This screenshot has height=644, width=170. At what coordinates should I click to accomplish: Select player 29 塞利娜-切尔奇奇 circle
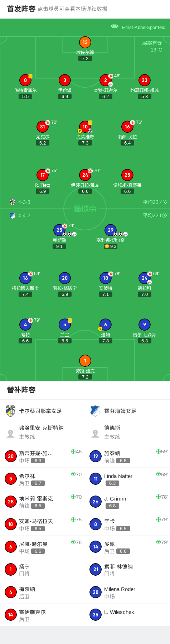tap(111, 230)
